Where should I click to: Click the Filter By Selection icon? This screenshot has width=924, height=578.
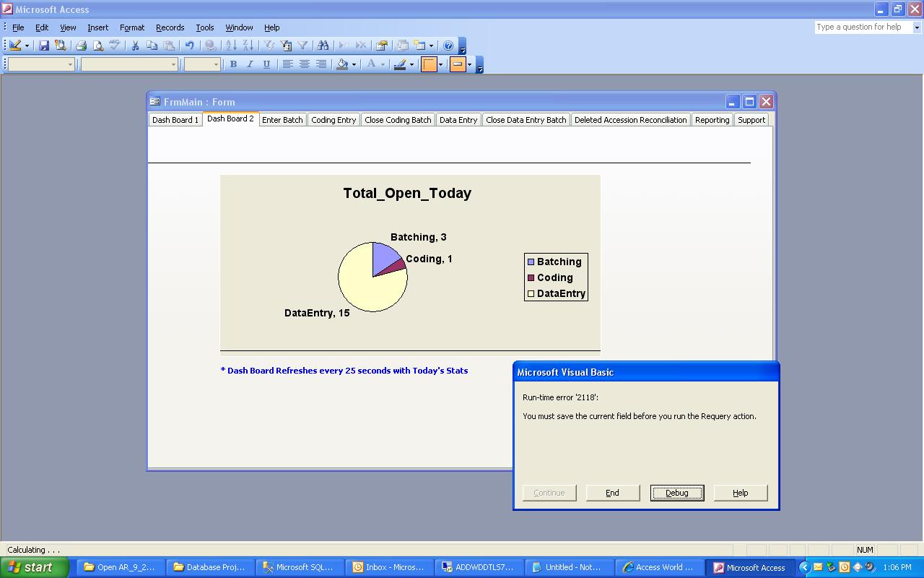269,46
